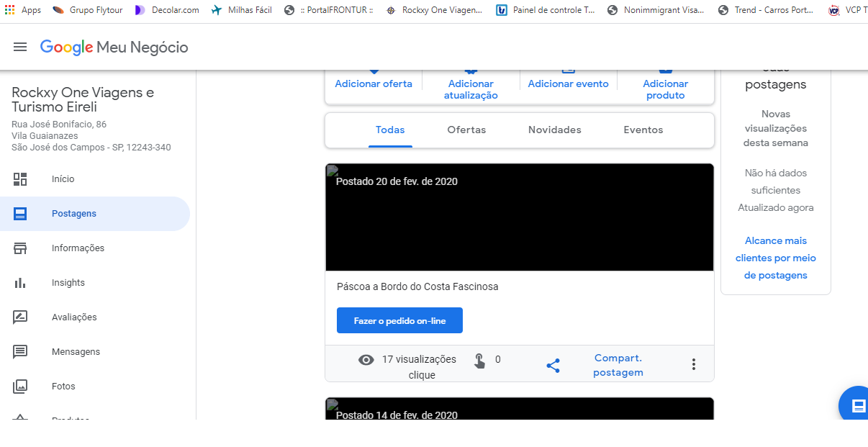Select the Todas tab
Image resolution: width=868 pixels, height=447 pixels.
click(390, 130)
